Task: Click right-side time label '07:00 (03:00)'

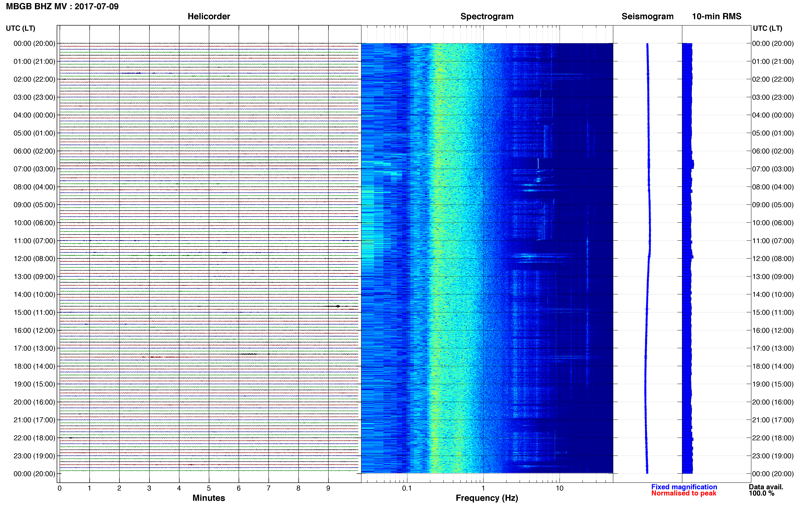Action: click(773, 169)
